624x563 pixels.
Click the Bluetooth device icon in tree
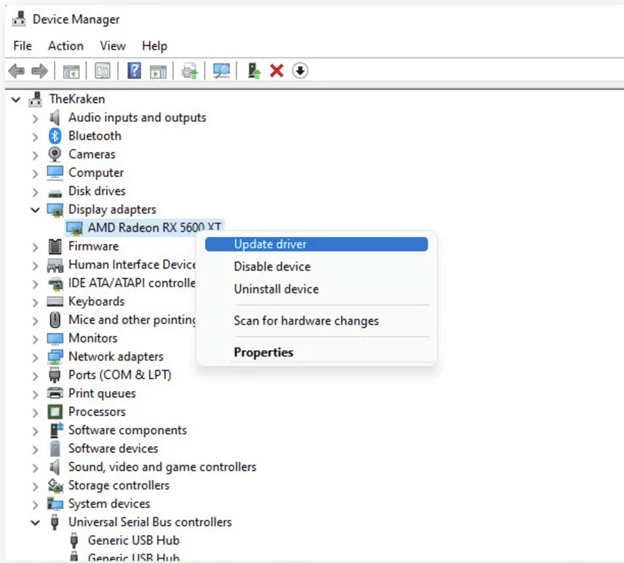click(55, 136)
